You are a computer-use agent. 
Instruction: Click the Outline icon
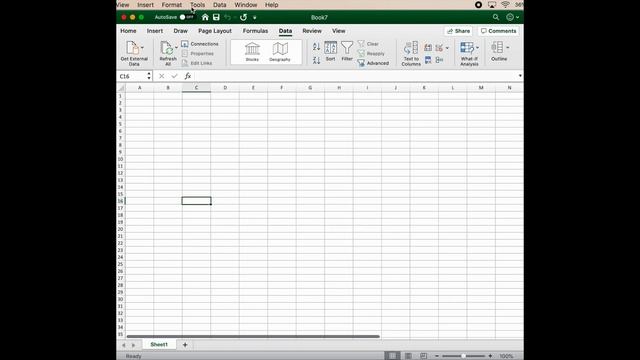[x=497, y=47]
